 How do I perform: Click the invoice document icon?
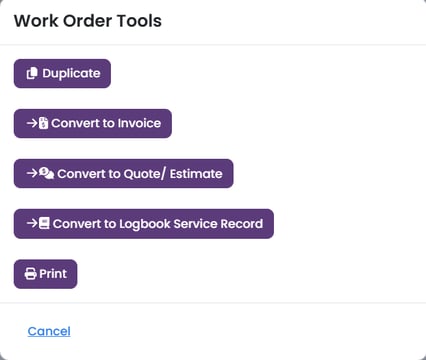click(43, 123)
